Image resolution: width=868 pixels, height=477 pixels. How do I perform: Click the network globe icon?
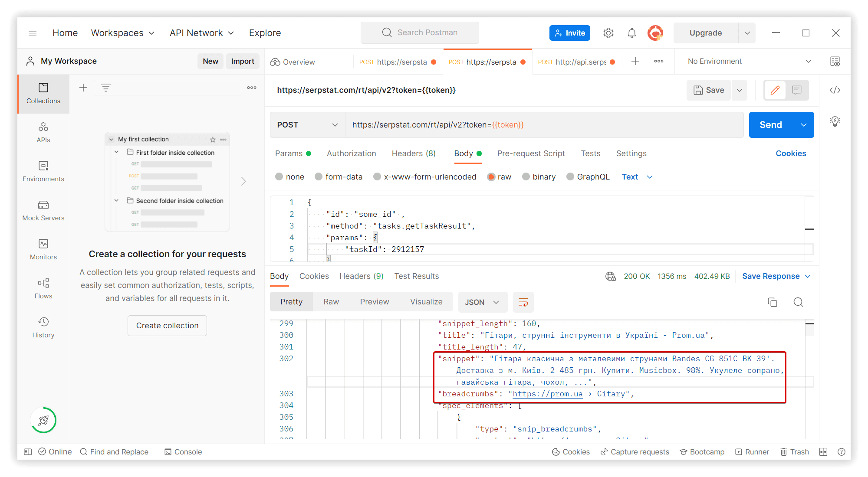[611, 276]
